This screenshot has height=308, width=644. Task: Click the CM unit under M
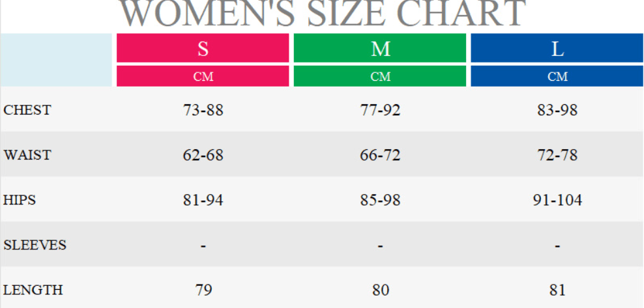pyautogui.click(x=380, y=76)
